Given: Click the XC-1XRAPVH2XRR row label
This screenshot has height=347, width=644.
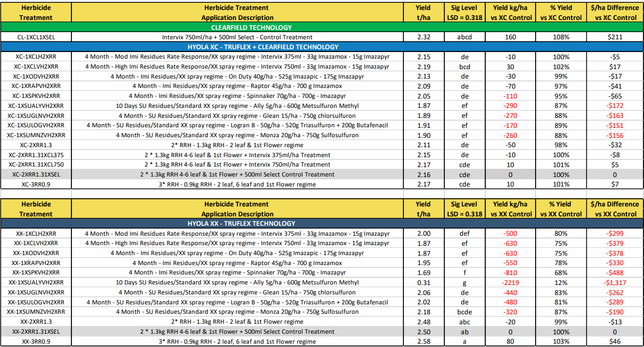Looking at the screenshot, I should click(36, 86).
